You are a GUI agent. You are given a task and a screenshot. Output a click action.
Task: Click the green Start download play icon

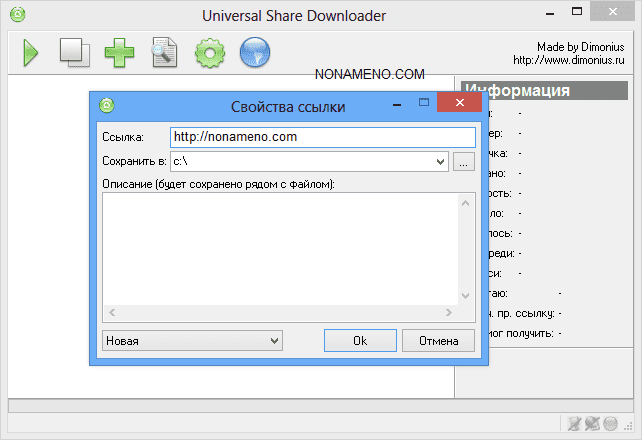pyautogui.click(x=31, y=52)
